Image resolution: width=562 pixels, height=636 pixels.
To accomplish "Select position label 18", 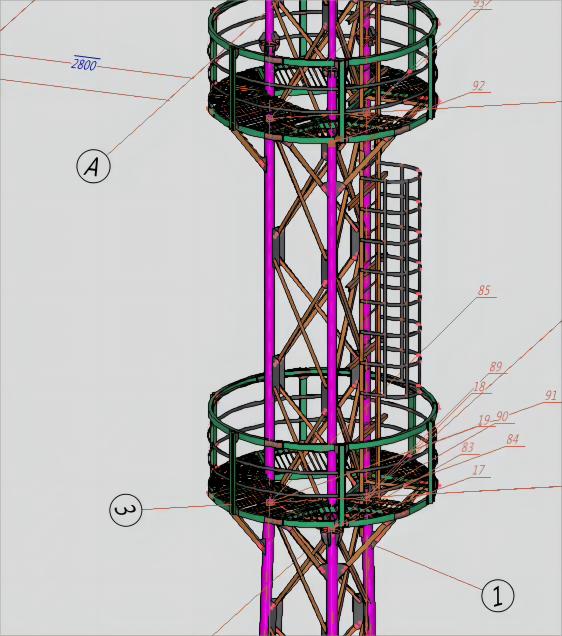I will point(479,387).
